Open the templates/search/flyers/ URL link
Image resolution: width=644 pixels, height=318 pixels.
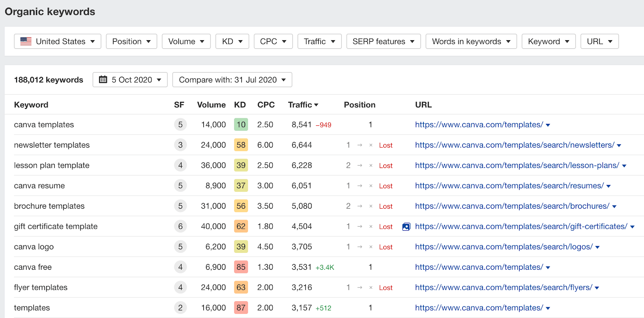[504, 287]
